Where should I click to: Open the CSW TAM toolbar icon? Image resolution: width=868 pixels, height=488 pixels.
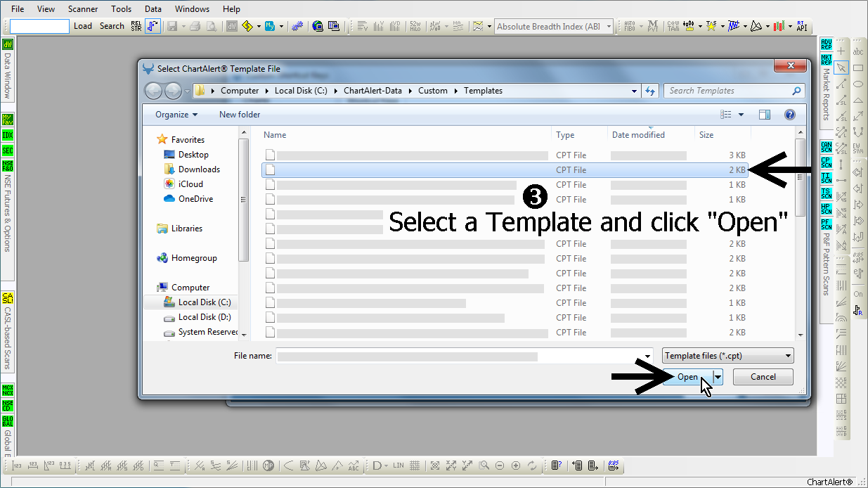tap(673, 26)
